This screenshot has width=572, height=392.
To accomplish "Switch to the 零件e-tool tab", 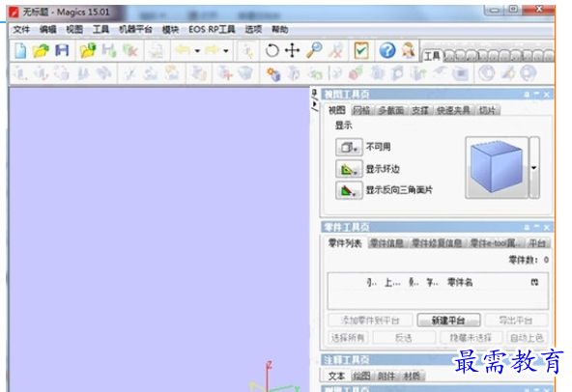I will [495, 243].
